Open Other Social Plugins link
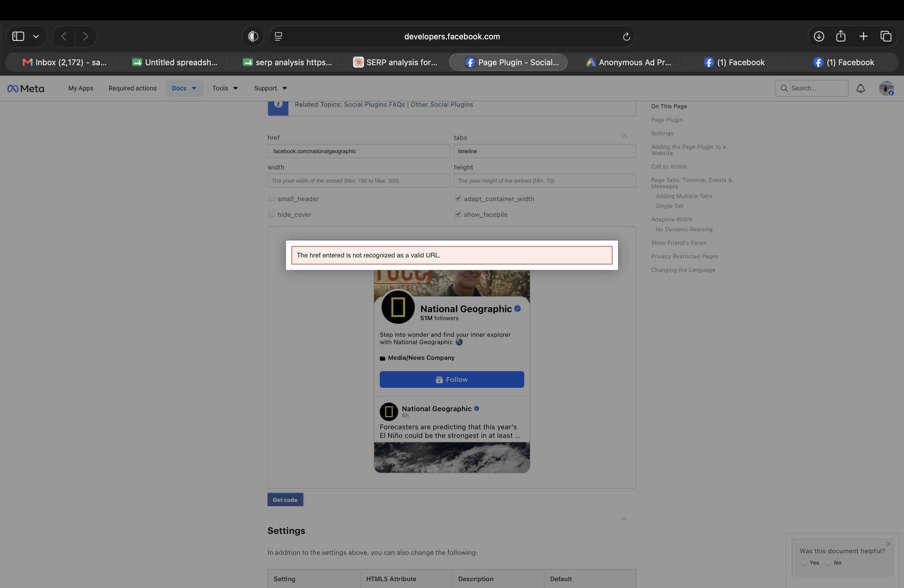 [x=442, y=105]
